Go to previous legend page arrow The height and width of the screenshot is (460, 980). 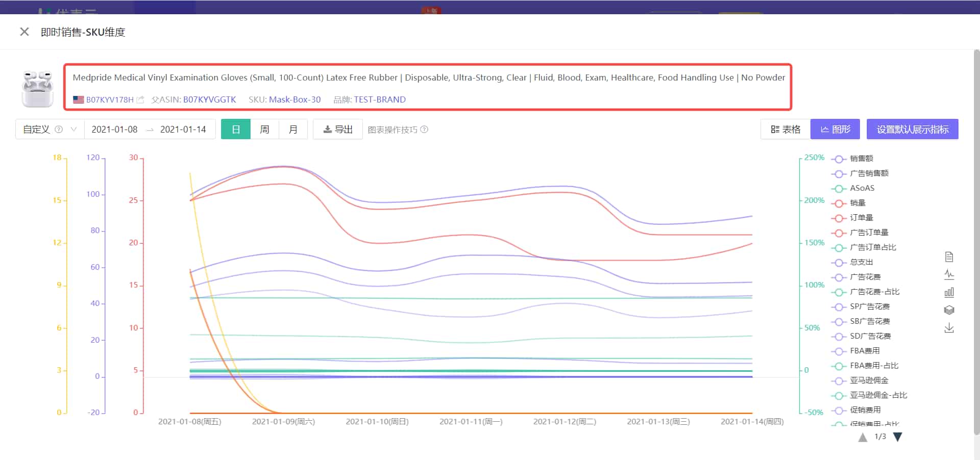(x=863, y=437)
